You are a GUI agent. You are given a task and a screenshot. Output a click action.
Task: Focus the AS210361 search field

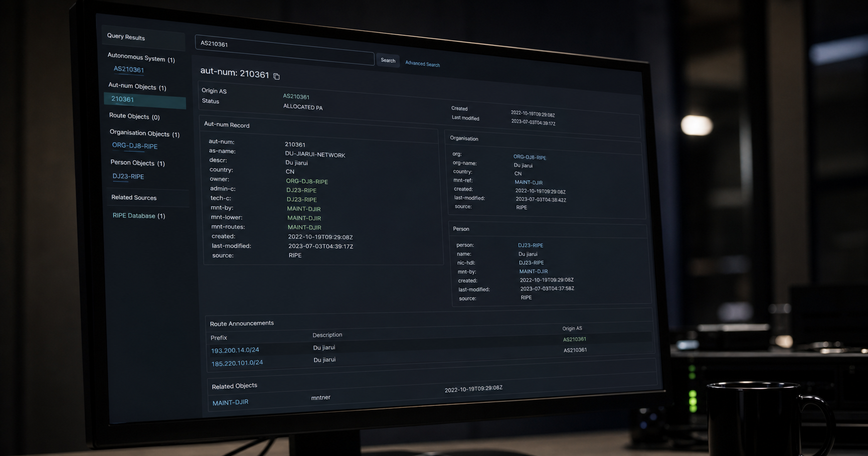point(284,51)
